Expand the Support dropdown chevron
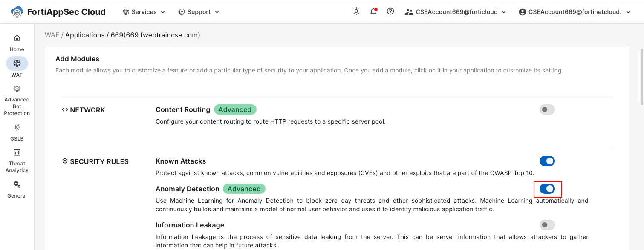This screenshot has height=250, width=644. click(x=217, y=12)
